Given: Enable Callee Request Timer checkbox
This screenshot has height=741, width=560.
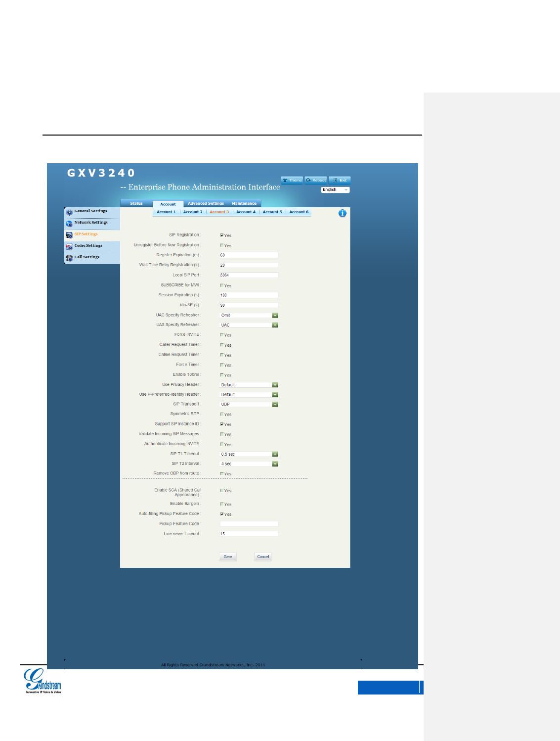Looking at the screenshot, I should tap(222, 355).
